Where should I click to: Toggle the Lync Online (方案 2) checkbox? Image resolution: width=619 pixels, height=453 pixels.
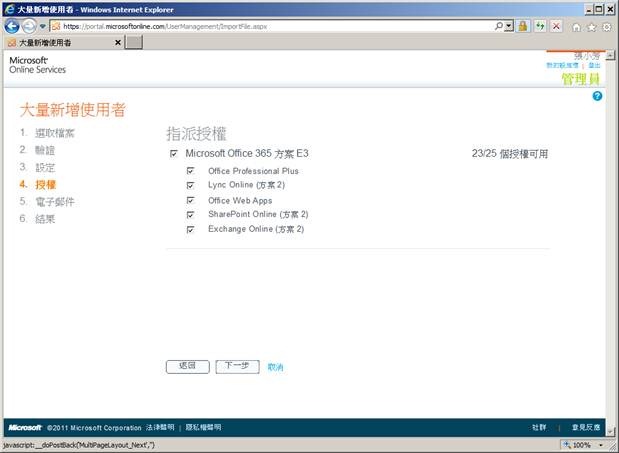(x=190, y=185)
